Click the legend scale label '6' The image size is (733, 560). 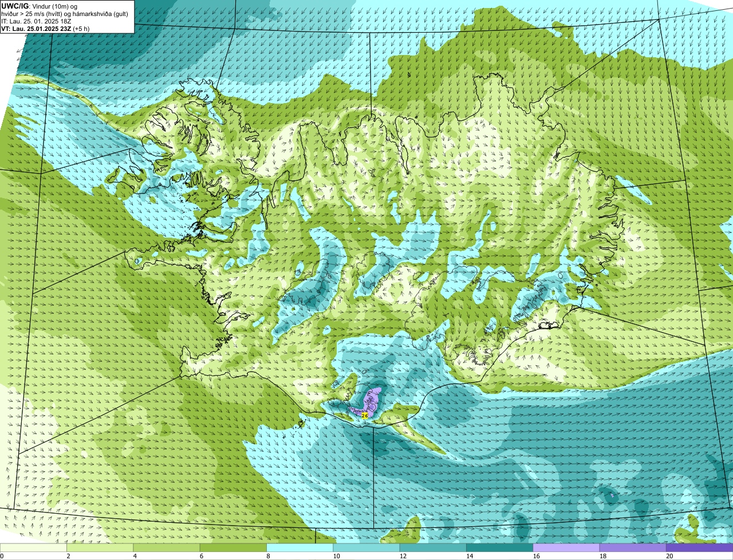coord(202,556)
